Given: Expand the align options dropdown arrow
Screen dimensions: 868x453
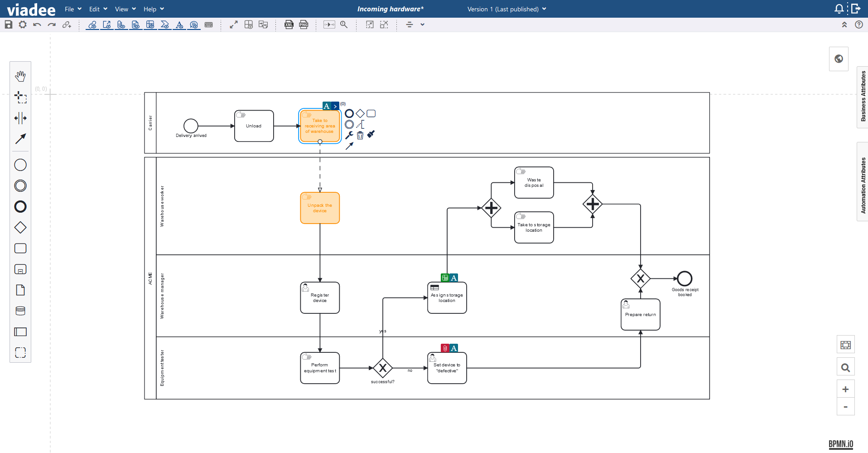Looking at the screenshot, I should [x=422, y=24].
